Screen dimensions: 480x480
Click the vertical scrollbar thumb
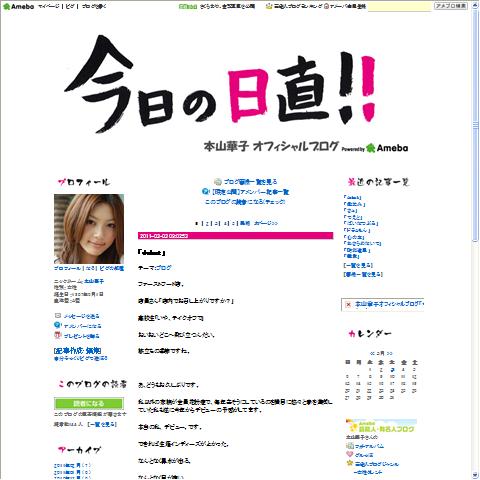(476, 125)
